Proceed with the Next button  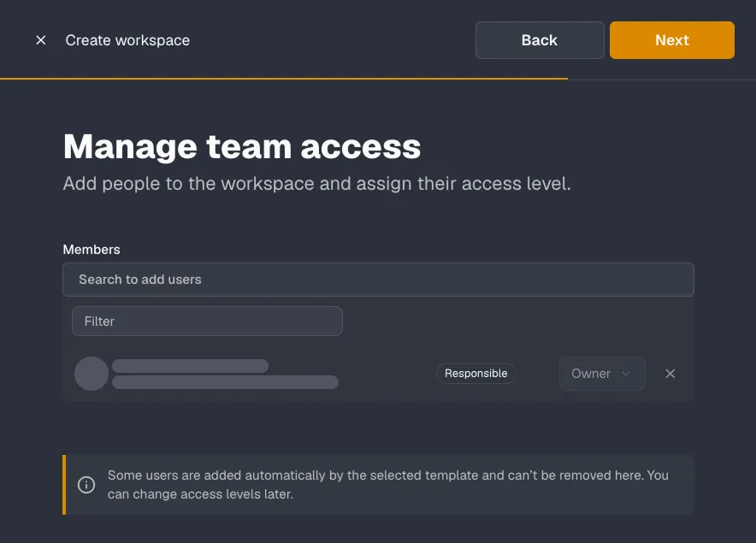click(672, 40)
